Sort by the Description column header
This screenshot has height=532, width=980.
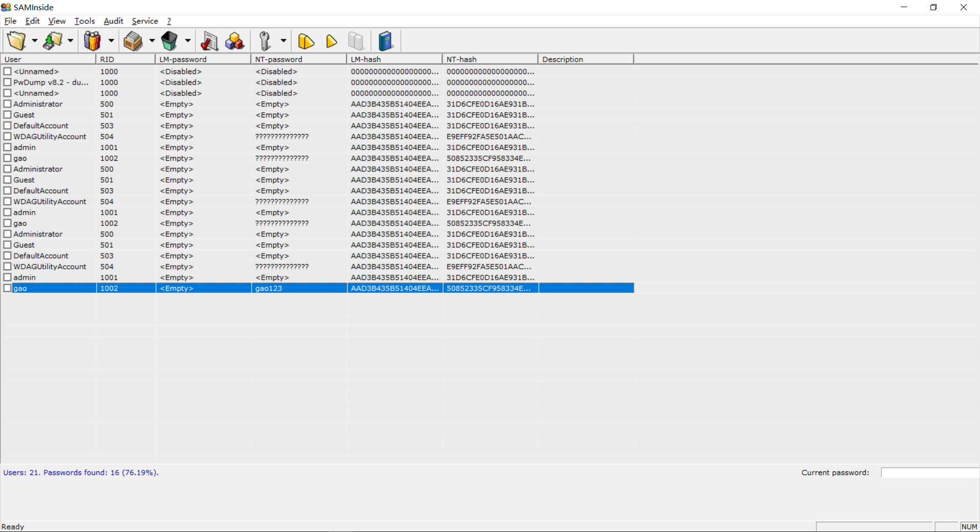pyautogui.click(x=586, y=59)
